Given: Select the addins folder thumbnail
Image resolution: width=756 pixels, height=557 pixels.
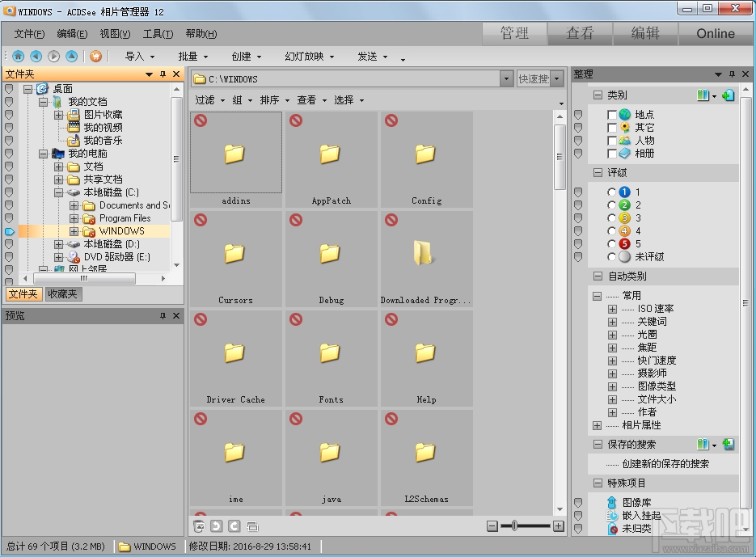Looking at the screenshot, I should click(x=234, y=154).
